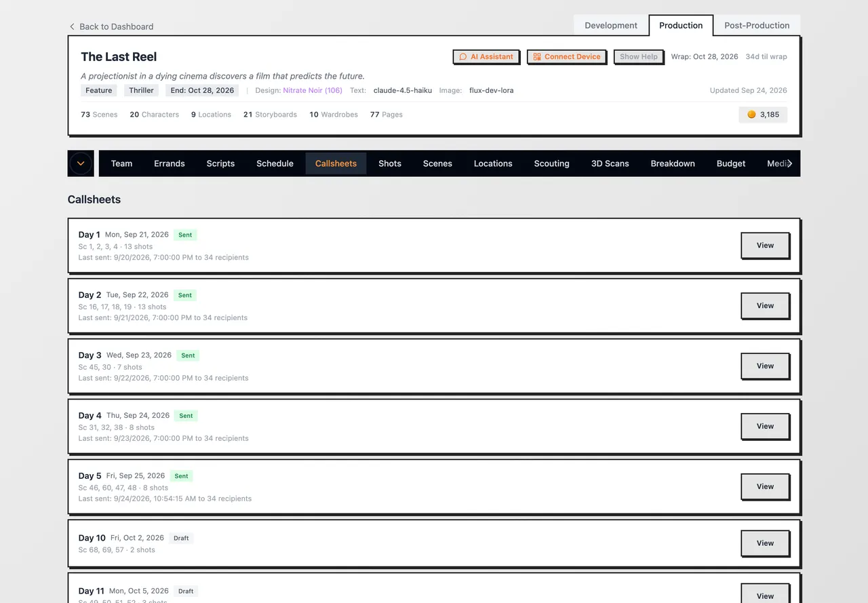View the Day 4 callsheet
868x603 pixels.
tap(765, 427)
